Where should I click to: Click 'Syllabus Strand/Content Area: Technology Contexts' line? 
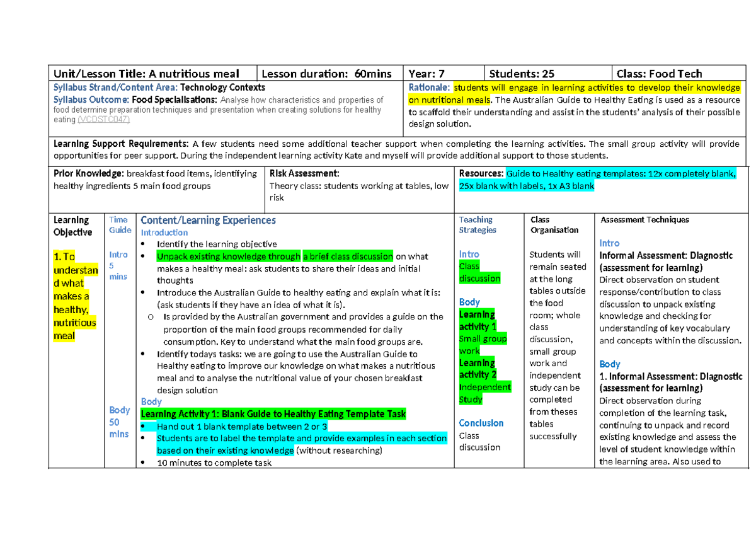(159, 88)
